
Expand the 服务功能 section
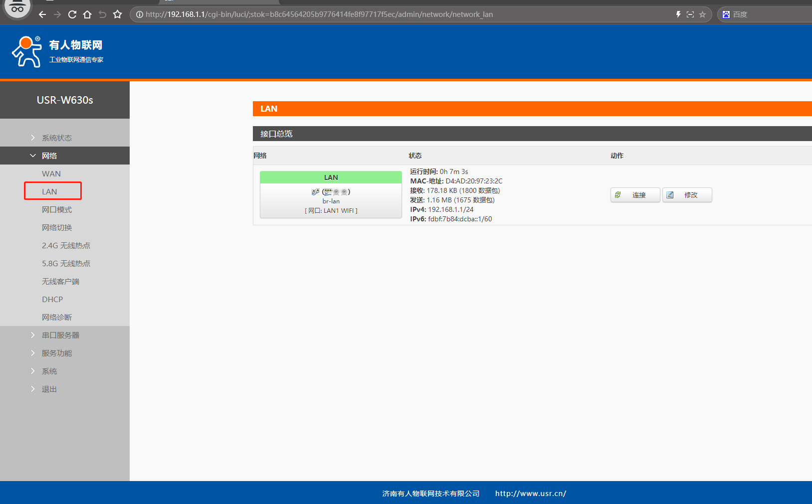[x=56, y=353]
